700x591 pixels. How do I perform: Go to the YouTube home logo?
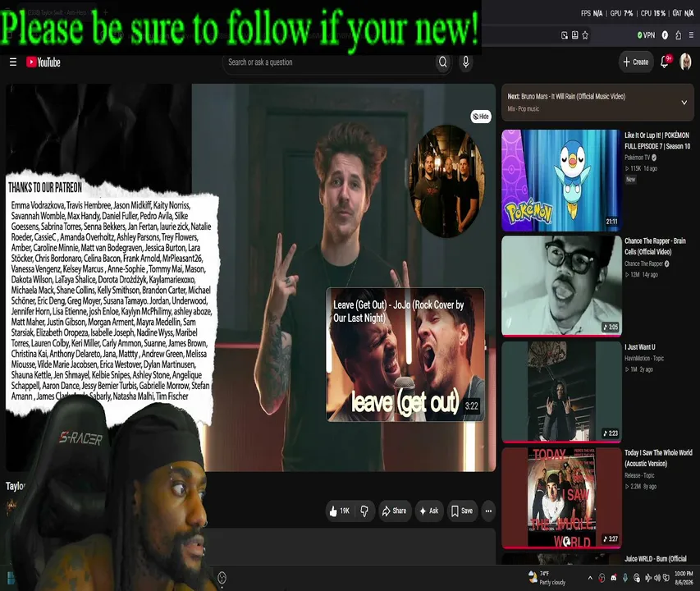[x=43, y=62]
